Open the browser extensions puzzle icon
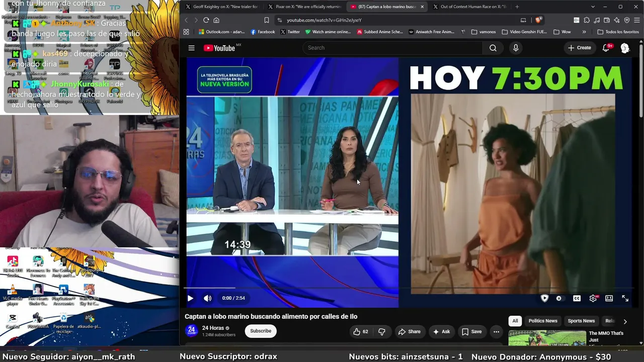This screenshot has width=644, height=362. [587, 20]
